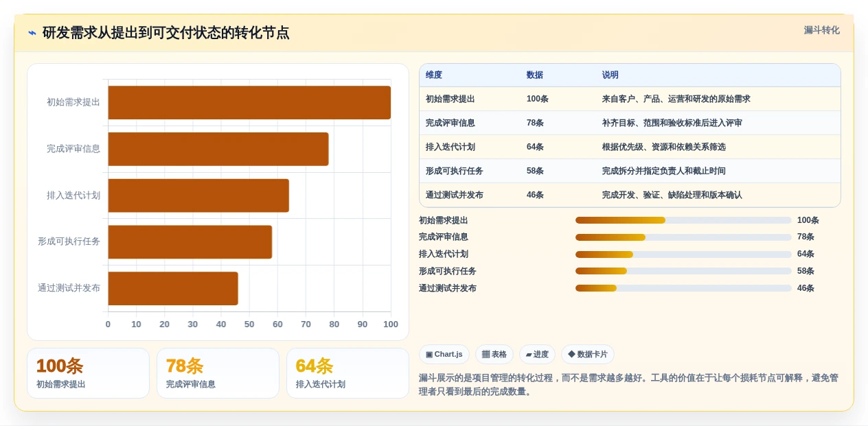Click the 100条 初始需求提出 stat card

(88, 373)
